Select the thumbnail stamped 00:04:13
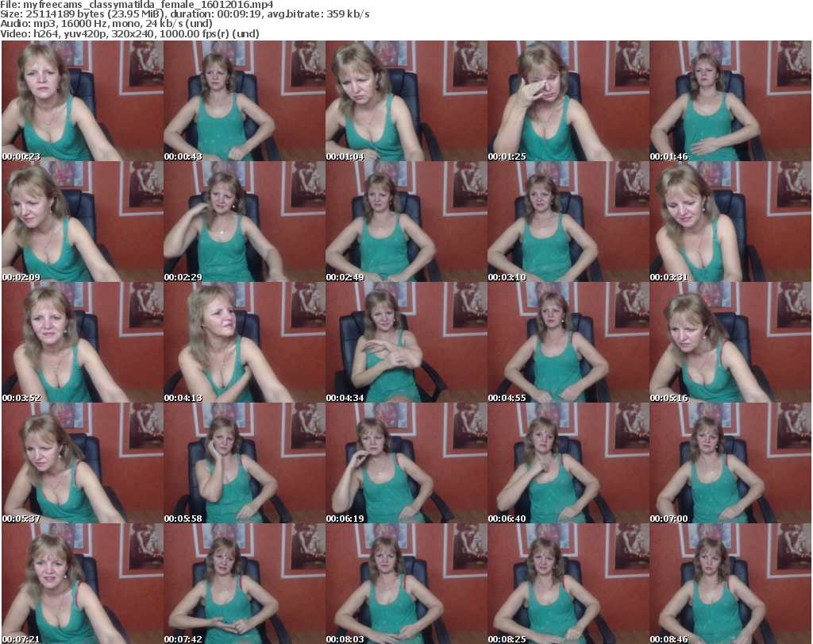The image size is (813, 644). (245, 342)
